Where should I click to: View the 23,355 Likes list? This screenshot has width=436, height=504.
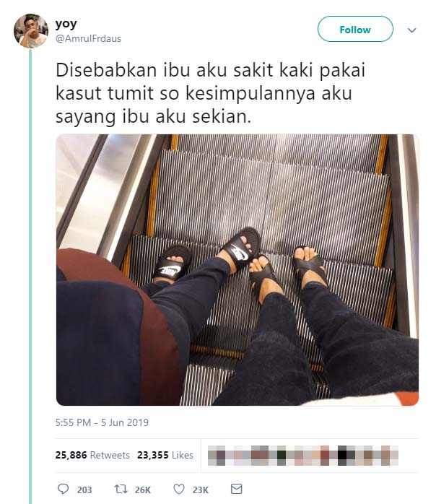(165, 455)
